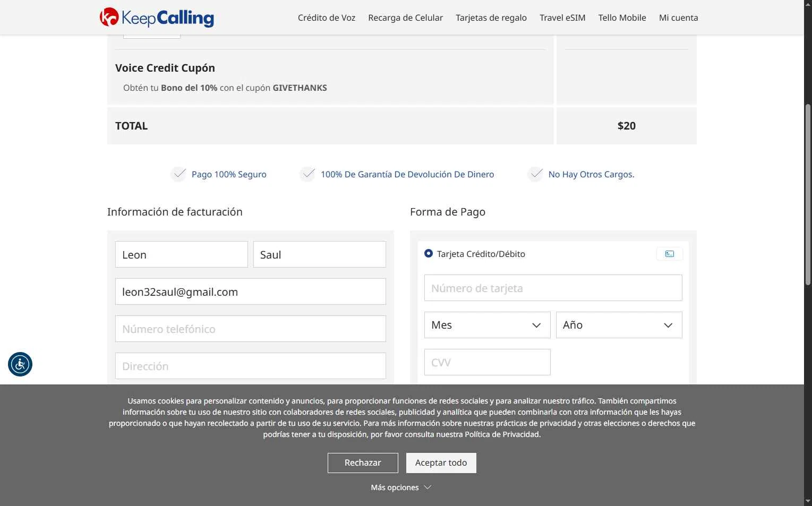
Task: Open Mi cuenta menu
Action: [679, 18]
